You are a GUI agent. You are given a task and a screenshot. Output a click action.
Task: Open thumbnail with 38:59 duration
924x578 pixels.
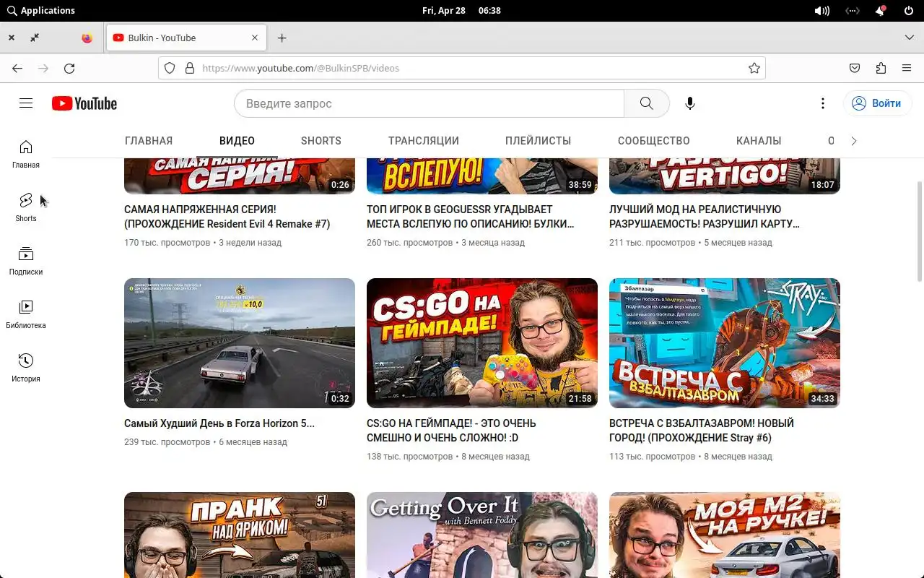pyautogui.click(x=482, y=176)
